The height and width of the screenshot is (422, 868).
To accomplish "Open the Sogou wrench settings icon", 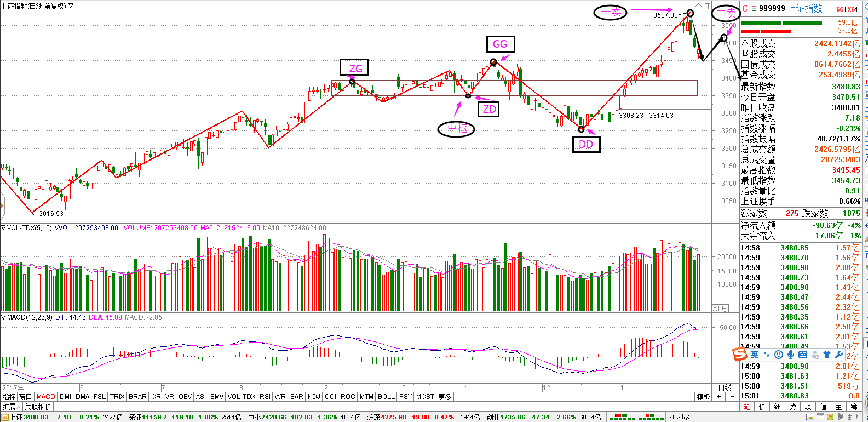I will (838, 355).
